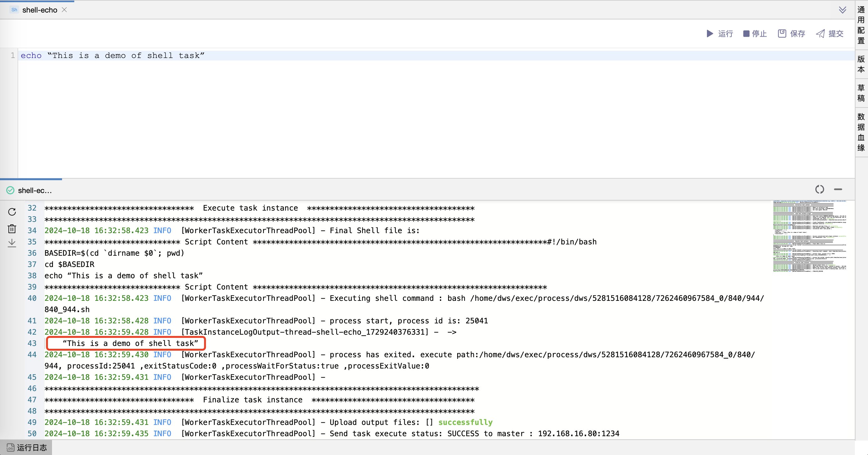Click the log icon next to 运行日志
This screenshot has width=868, height=455.
10,447
